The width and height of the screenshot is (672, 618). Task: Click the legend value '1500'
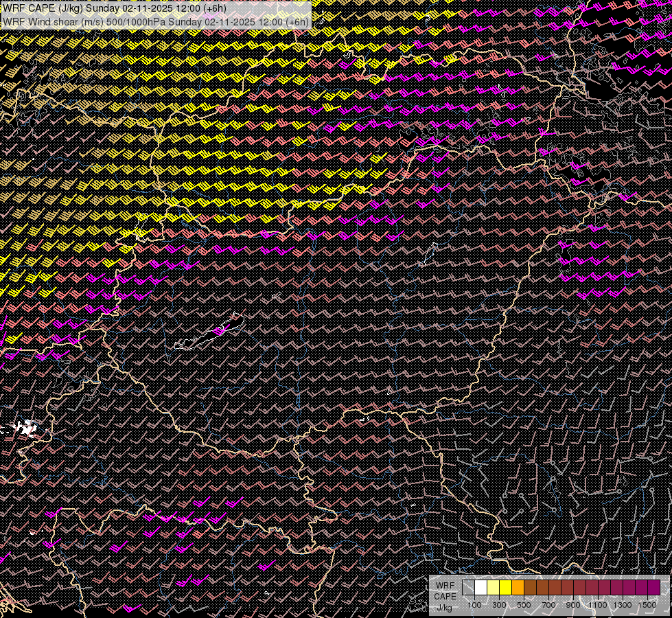pos(647,605)
